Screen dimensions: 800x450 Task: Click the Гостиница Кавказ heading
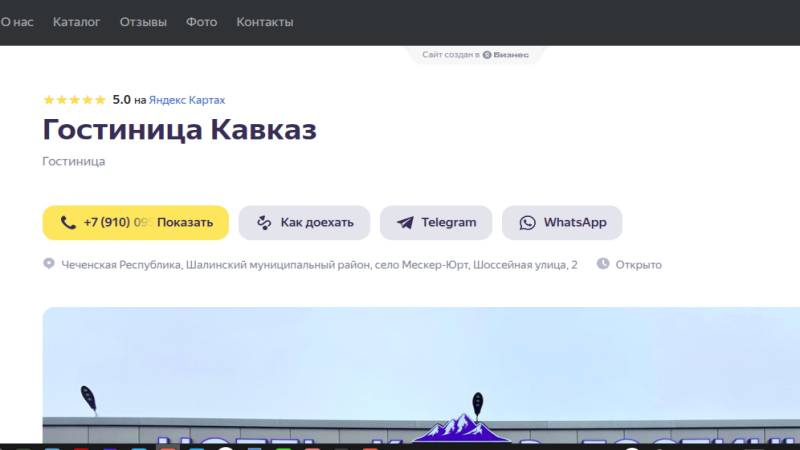click(179, 131)
